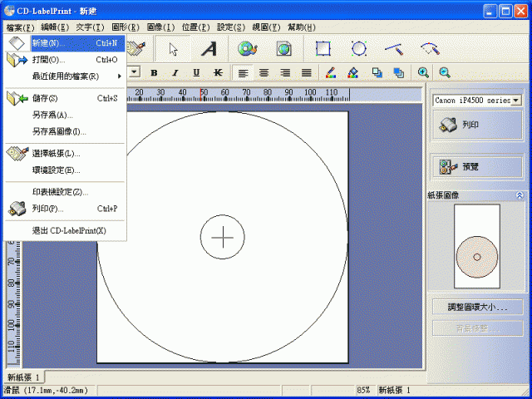Viewport: 532px width, 399px height.
Task: Toggle underline text formatting
Action: coord(197,73)
